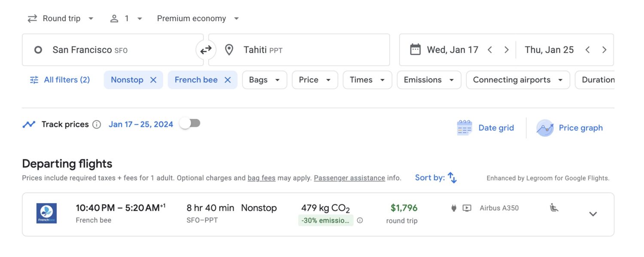
Task: Open the Price graph view
Action: point(570,128)
